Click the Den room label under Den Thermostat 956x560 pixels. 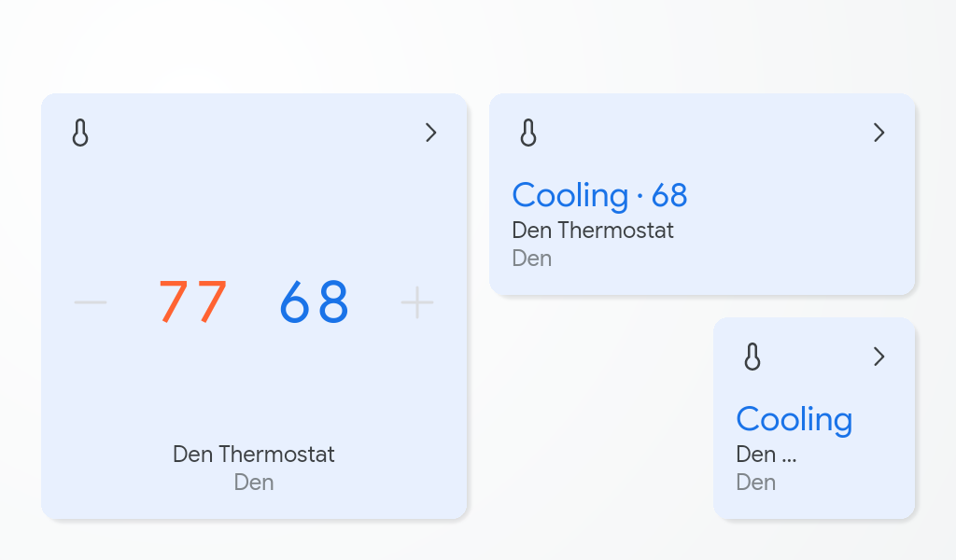253,483
